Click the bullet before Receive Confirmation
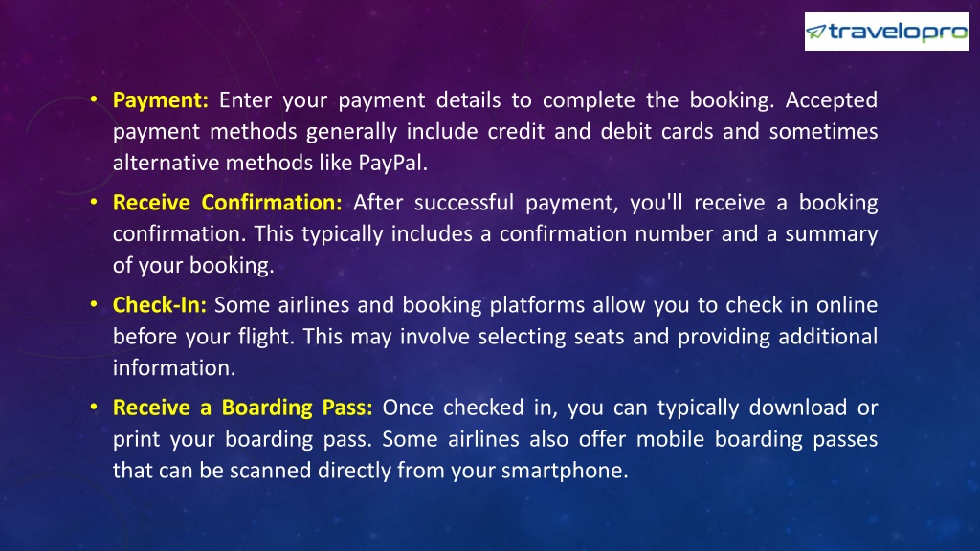This screenshot has height=551, width=980. click(x=94, y=202)
